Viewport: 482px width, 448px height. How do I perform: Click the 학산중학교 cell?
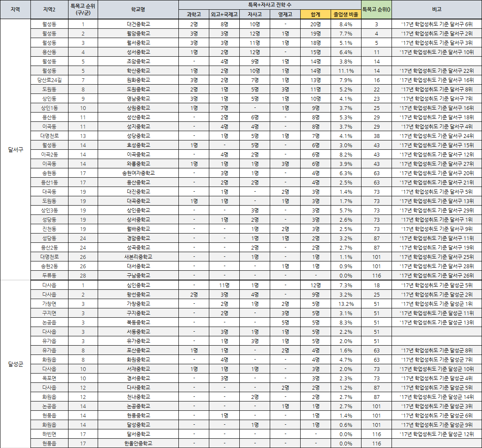[138, 71]
